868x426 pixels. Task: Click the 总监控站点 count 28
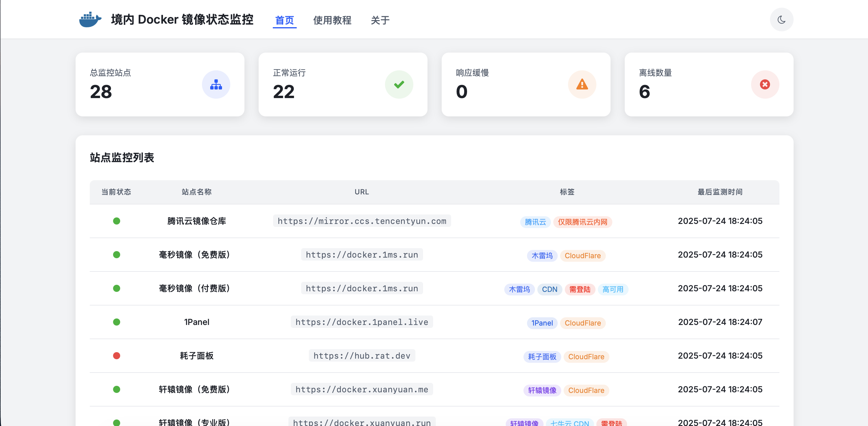click(101, 92)
